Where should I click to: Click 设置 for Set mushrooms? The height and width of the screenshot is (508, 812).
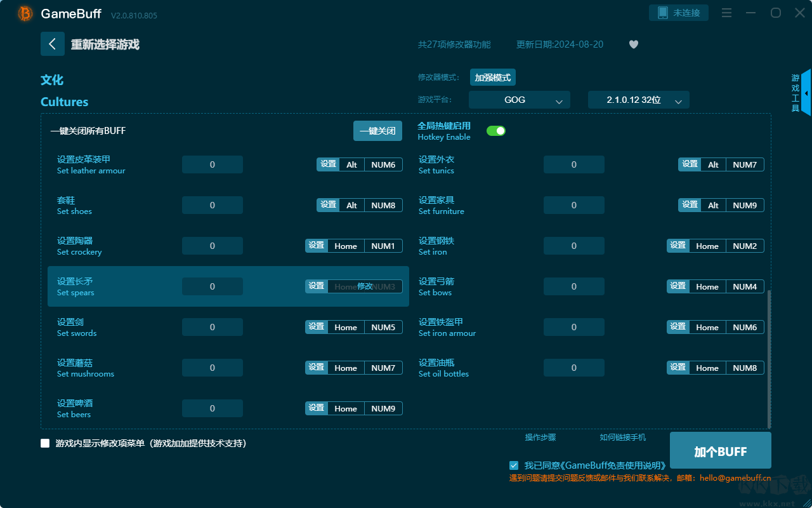pos(317,368)
